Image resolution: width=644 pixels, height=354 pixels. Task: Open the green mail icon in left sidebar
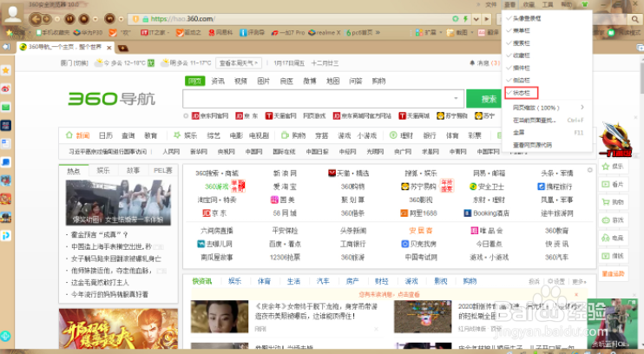(6, 108)
